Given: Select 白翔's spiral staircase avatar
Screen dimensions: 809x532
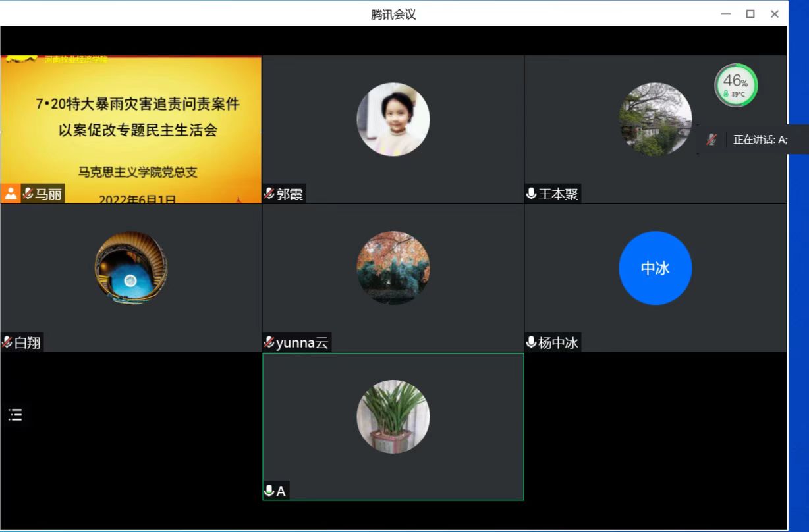Looking at the screenshot, I should pyautogui.click(x=130, y=268).
